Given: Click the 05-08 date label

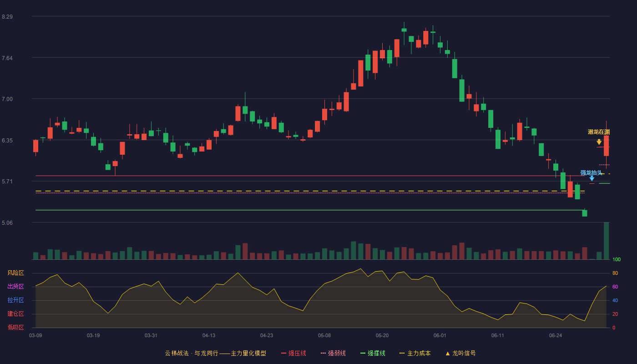Looking at the screenshot, I should [x=324, y=335].
